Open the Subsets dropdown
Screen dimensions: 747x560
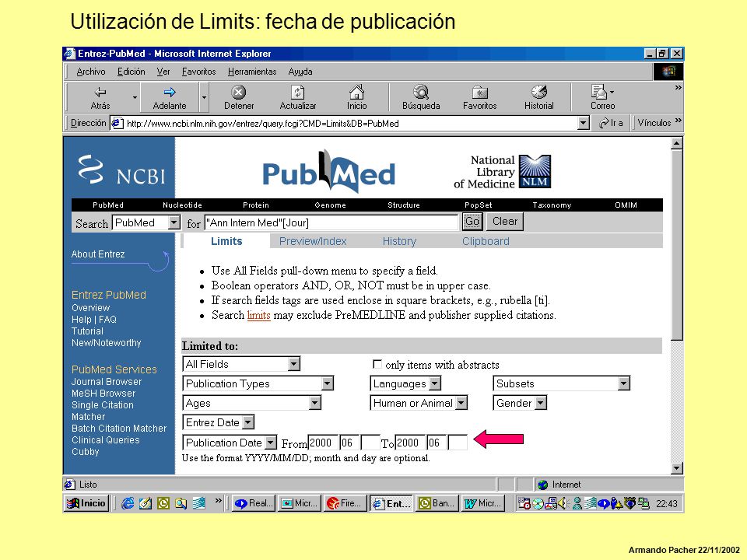tap(561, 383)
